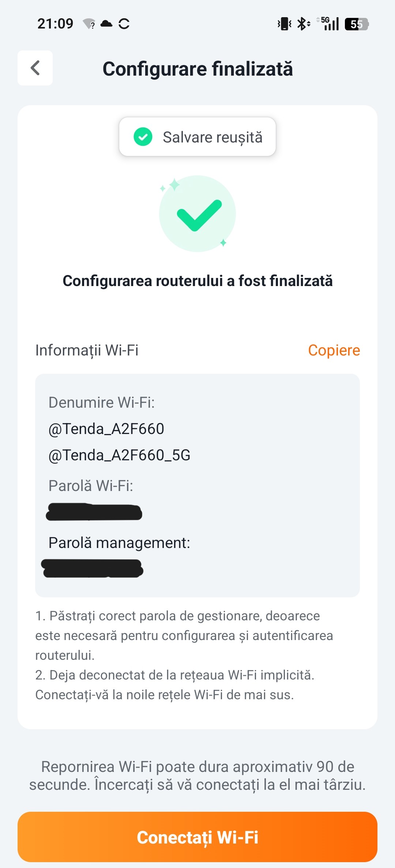Viewport: 395px width, 868px height.
Task: Tap the vibrate mode icon
Action: tap(284, 24)
